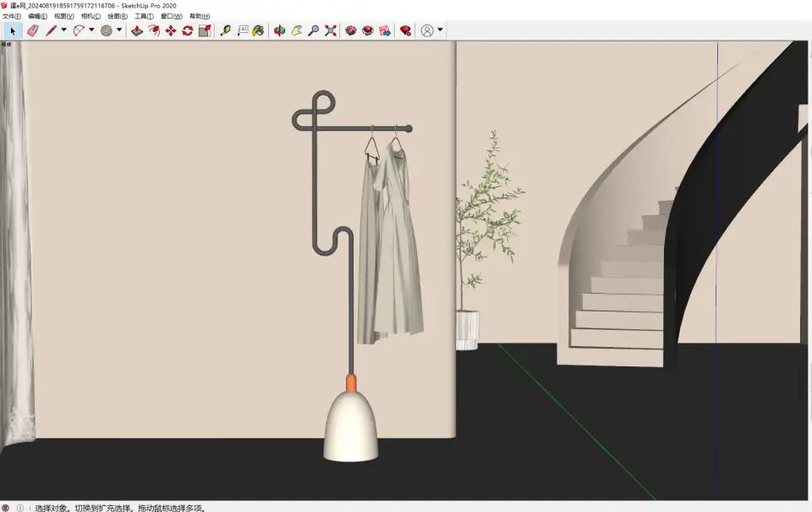The width and height of the screenshot is (812, 512).
Task: Expand the Arc tool dropdown arrow
Action: pos(91,30)
